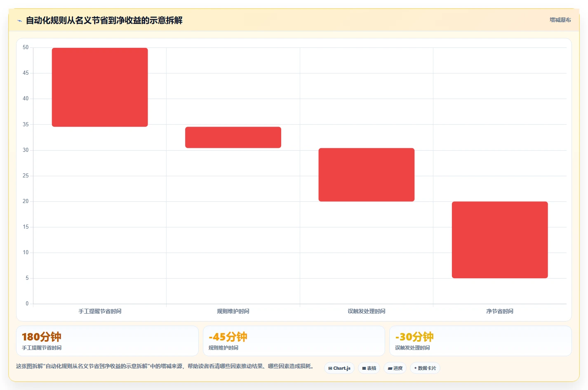This screenshot has width=588, height=390.
Task: Click the chart title 自动化规则从名义节省到净收益的示意拆解
Action: click(x=104, y=20)
